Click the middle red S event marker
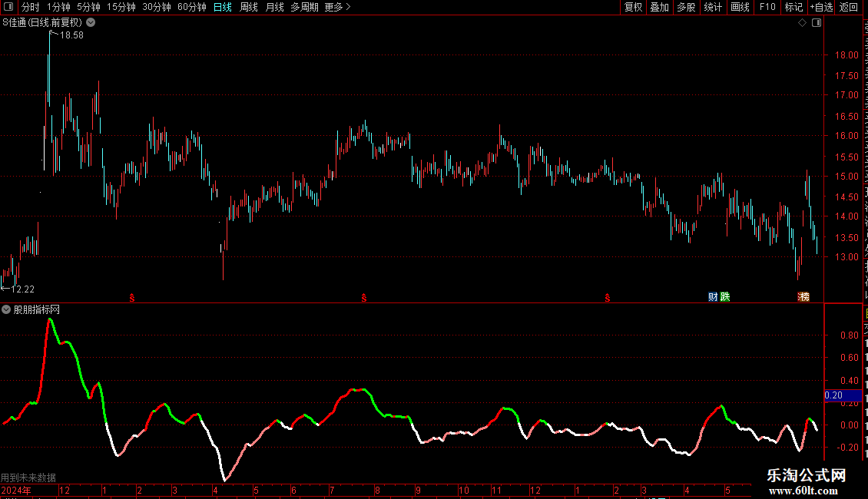Viewport: 868px width, 499px height. 363,298
